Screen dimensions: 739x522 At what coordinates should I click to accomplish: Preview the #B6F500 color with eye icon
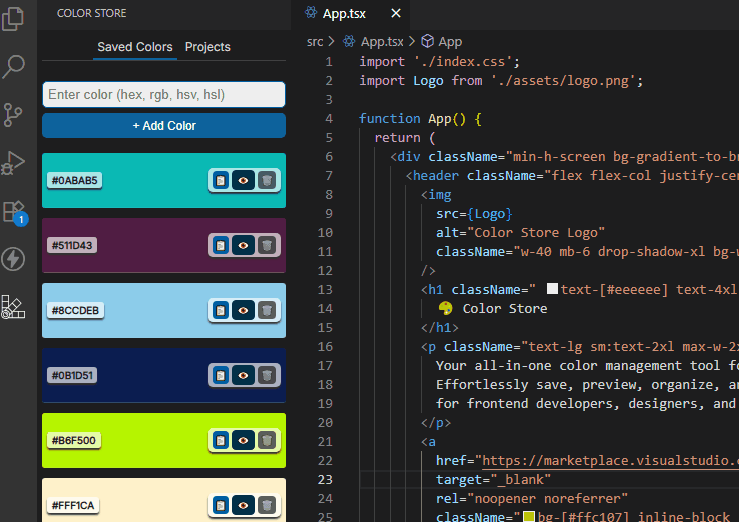click(x=243, y=440)
